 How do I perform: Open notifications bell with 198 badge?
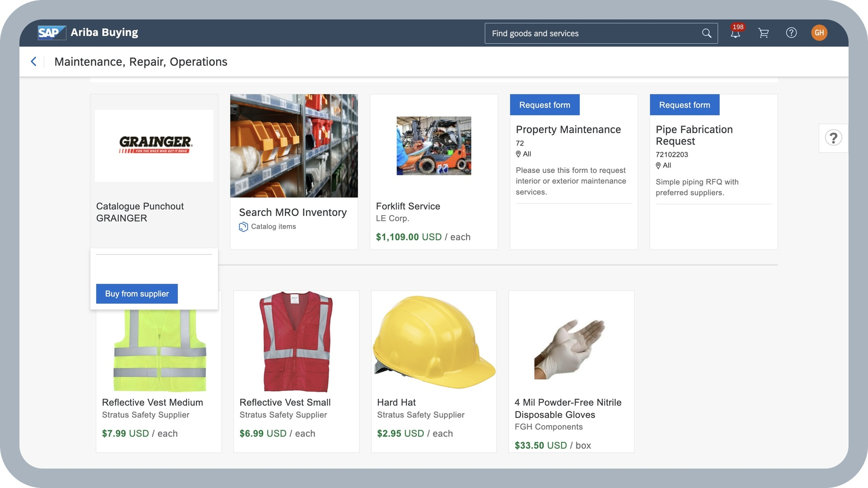[x=736, y=33]
